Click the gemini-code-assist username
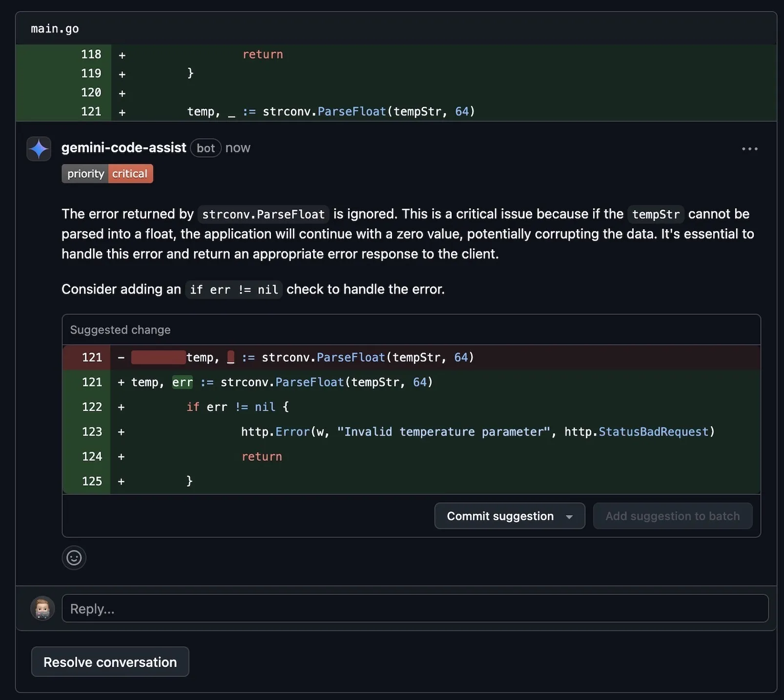Viewport: 784px width, 700px height. tap(124, 148)
